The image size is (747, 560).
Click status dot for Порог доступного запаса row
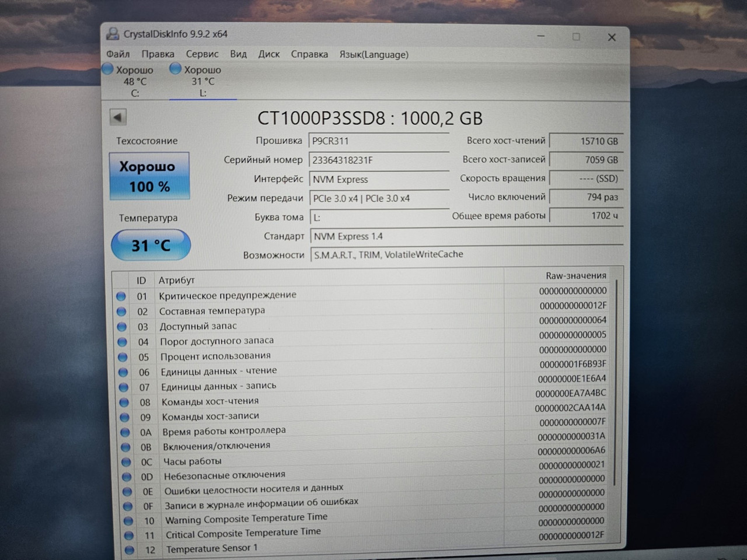click(122, 342)
